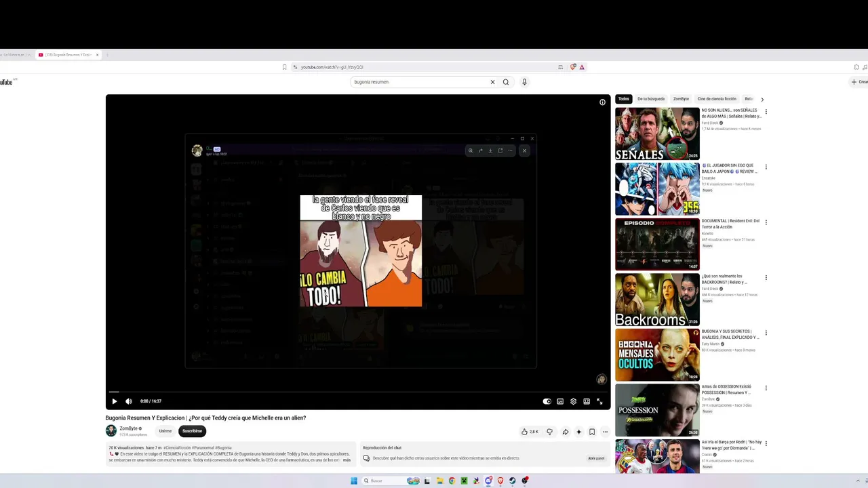868x488 pixels.
Task: Share the Bugonia video
Action: (x=565, y=432)
